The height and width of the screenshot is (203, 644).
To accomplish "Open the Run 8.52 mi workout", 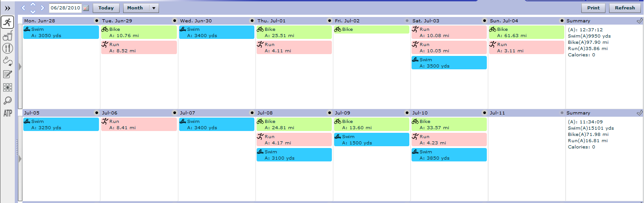I will click(x=138, y=47).
